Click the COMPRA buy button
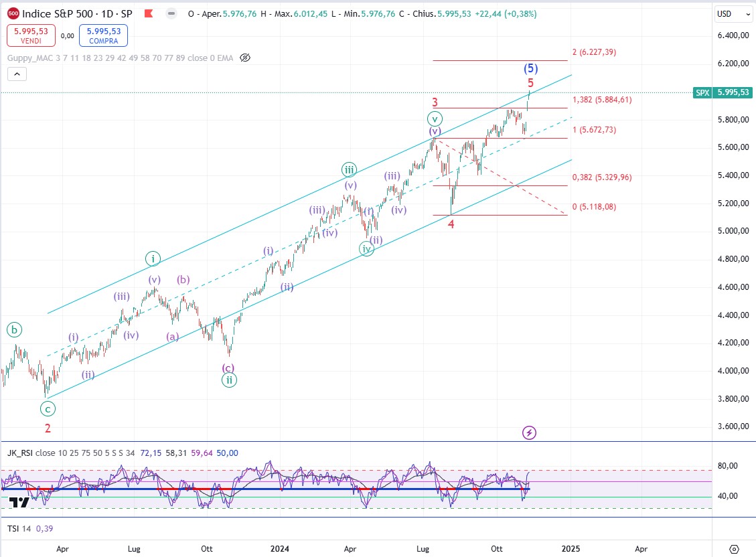 pyautogui.click(x=103, y=35)
